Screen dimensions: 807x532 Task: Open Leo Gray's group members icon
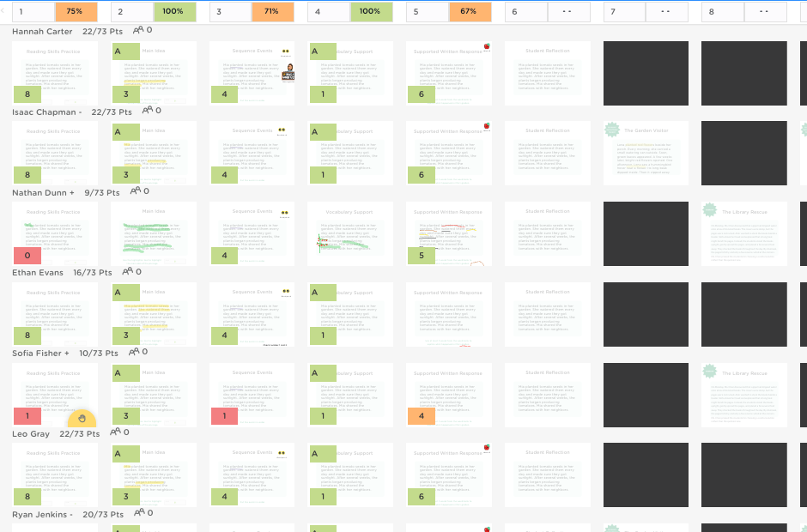pyautogui.click(x=115, y=432)
